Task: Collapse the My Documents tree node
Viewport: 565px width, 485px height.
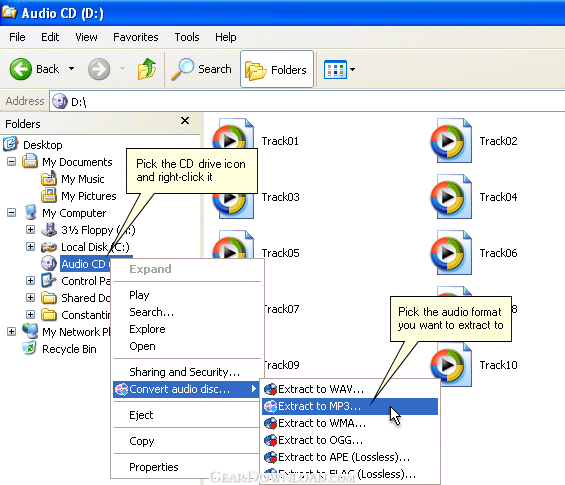Action: coord(12,161)
